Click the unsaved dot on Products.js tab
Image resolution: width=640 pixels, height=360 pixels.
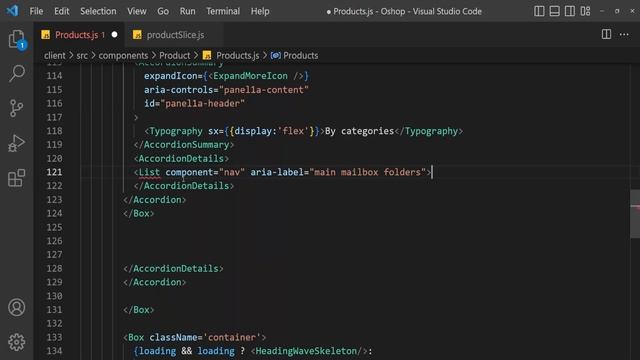pos(115,35)
